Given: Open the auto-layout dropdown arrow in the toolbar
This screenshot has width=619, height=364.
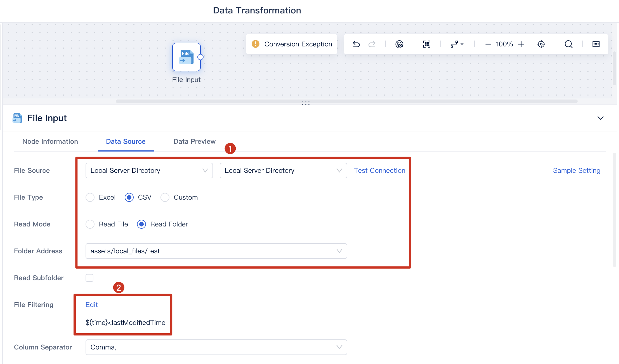Looking at the screenshot, I should [462, 44].
